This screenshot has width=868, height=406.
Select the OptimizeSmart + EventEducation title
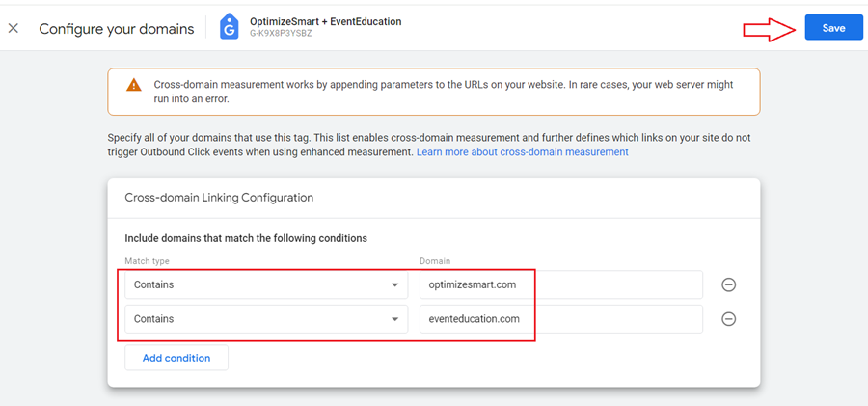pos(326,21)
